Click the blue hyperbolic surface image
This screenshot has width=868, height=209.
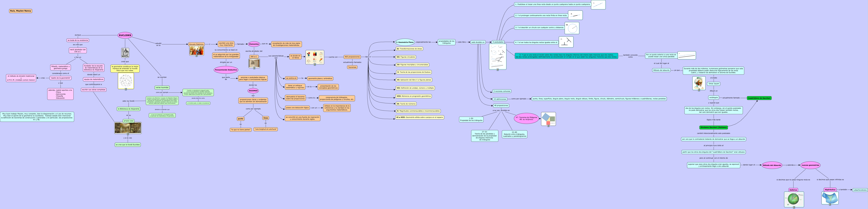click(830, 198)
